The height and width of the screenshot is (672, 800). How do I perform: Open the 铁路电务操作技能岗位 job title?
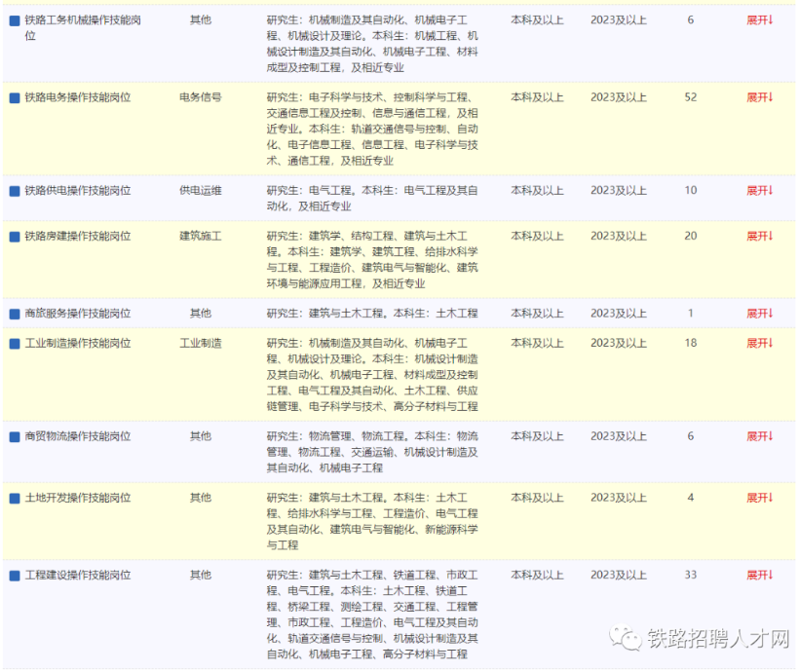tap(78, 97)
